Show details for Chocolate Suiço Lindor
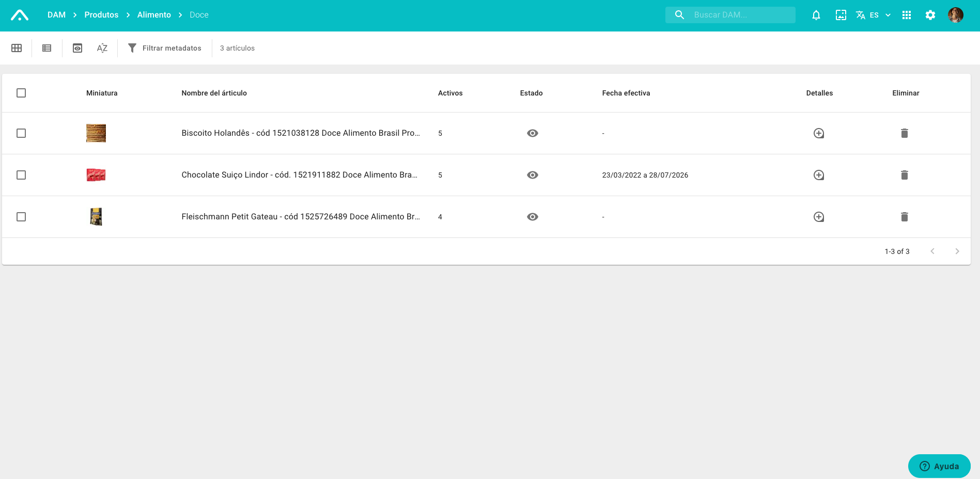 point(819,175)
